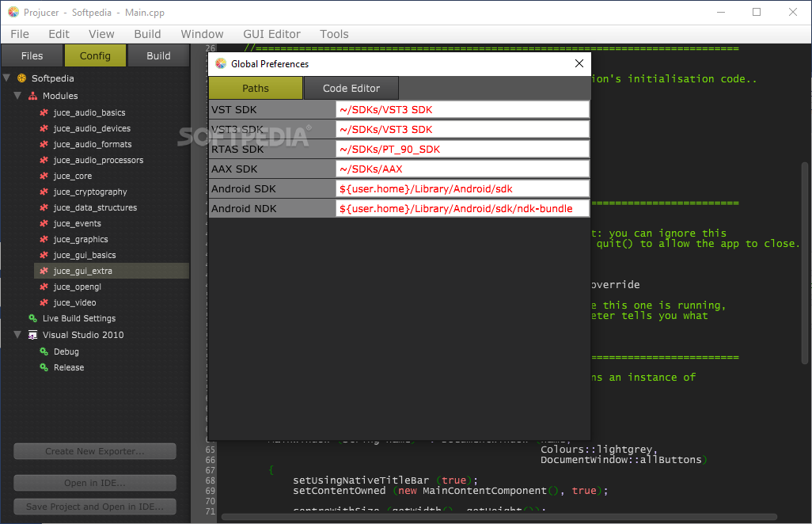
Task: Collapse the Softpedia project tree node
Action: coord(7,78)
